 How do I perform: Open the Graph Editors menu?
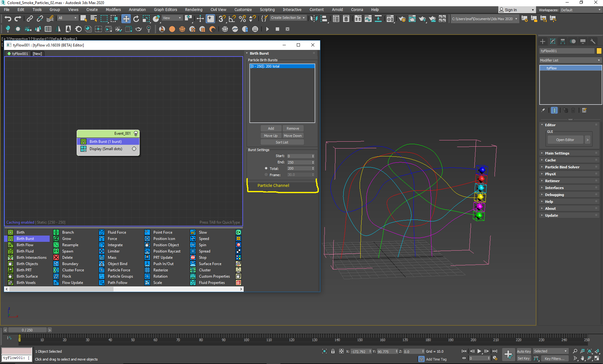tap(165, 10)
